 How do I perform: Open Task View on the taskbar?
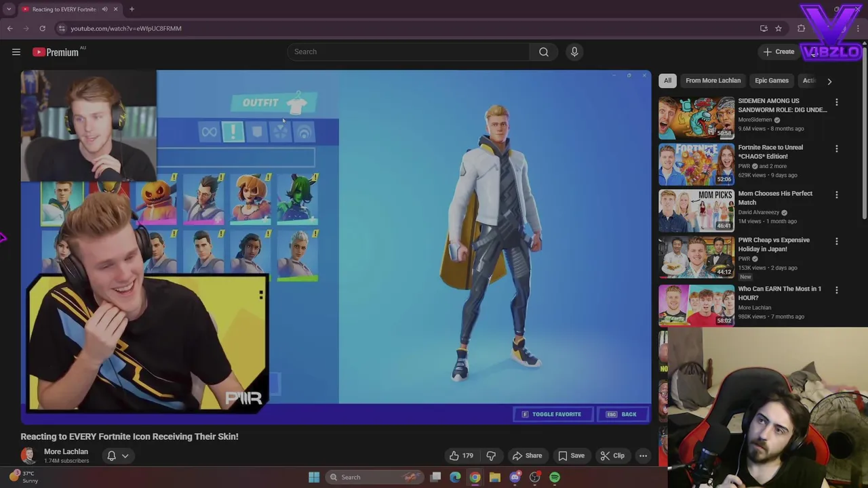(x=435, y=477)
